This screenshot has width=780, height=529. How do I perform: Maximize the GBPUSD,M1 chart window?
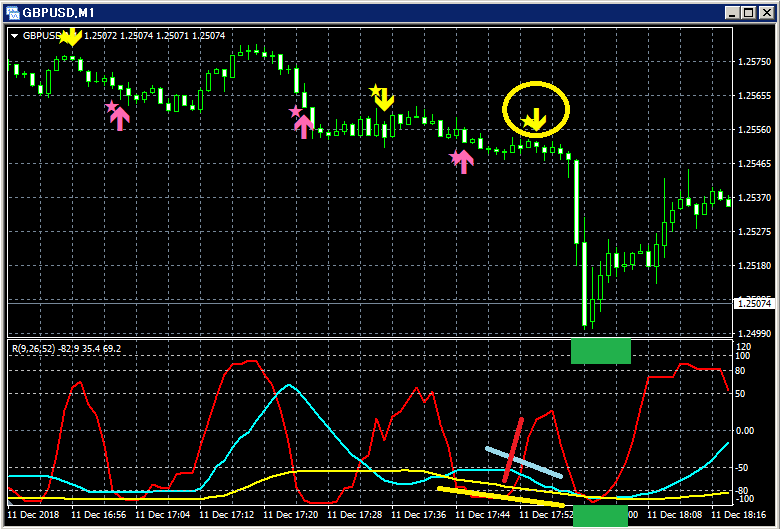(x=749, y=12)
